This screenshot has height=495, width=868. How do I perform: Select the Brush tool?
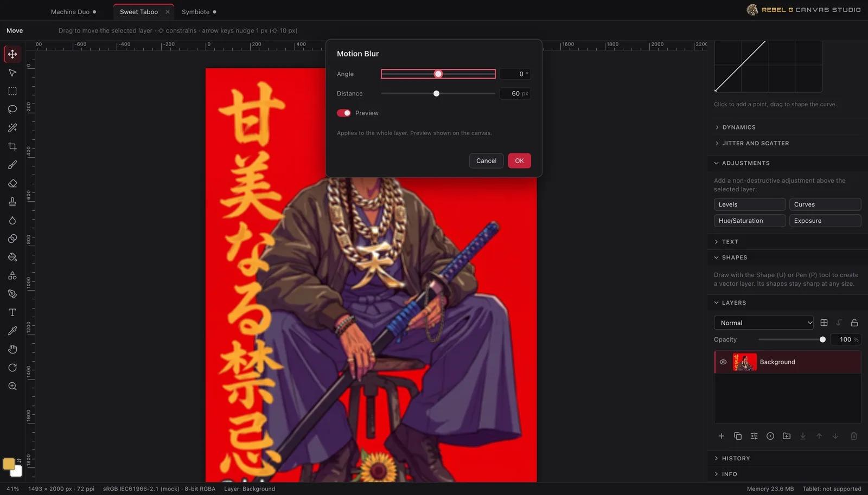12,165
